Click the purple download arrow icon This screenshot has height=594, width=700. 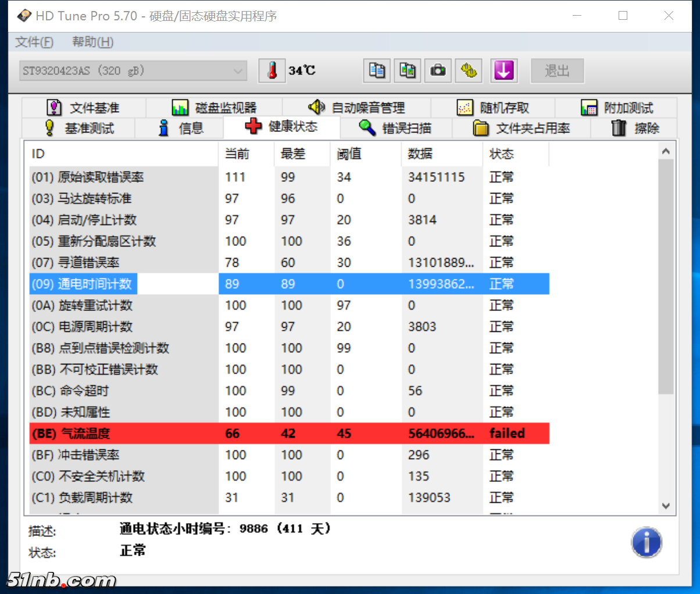point(504,70)
